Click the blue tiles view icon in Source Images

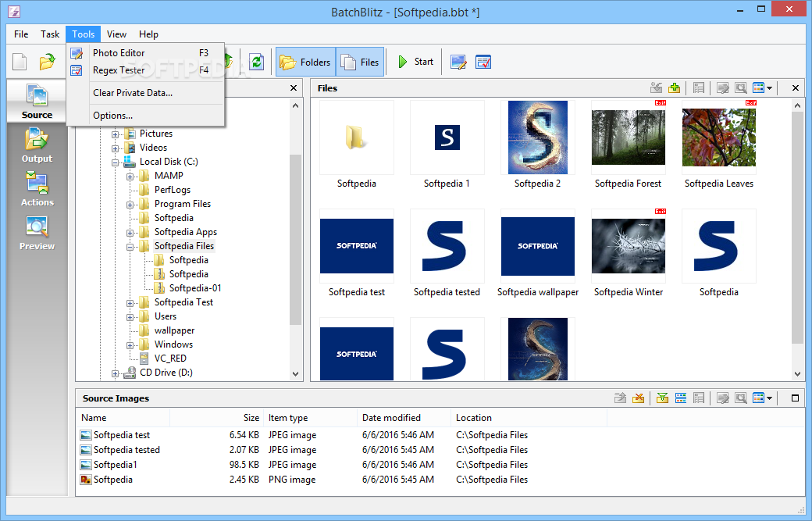coord(681,398)
